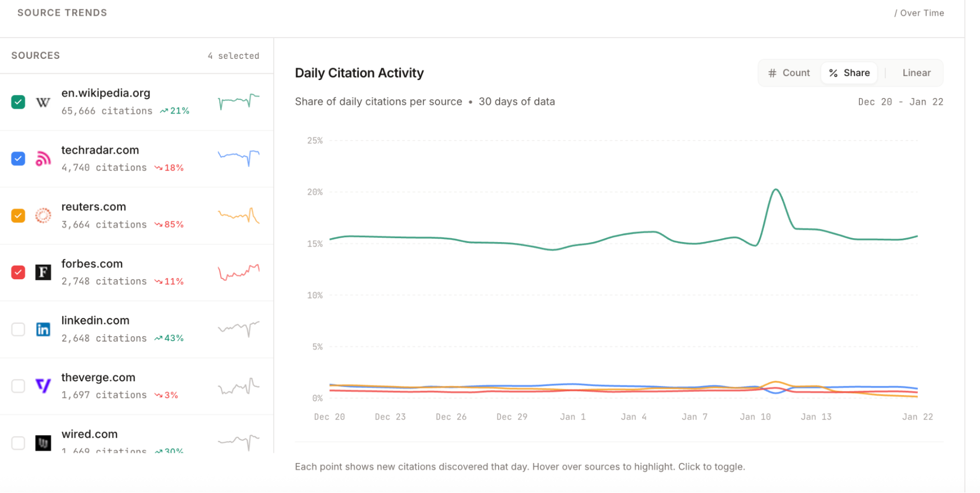Screen dimensions: 980x493
Task: Click the LinkedIn logo icon
Action: click(x=43, y=329)
